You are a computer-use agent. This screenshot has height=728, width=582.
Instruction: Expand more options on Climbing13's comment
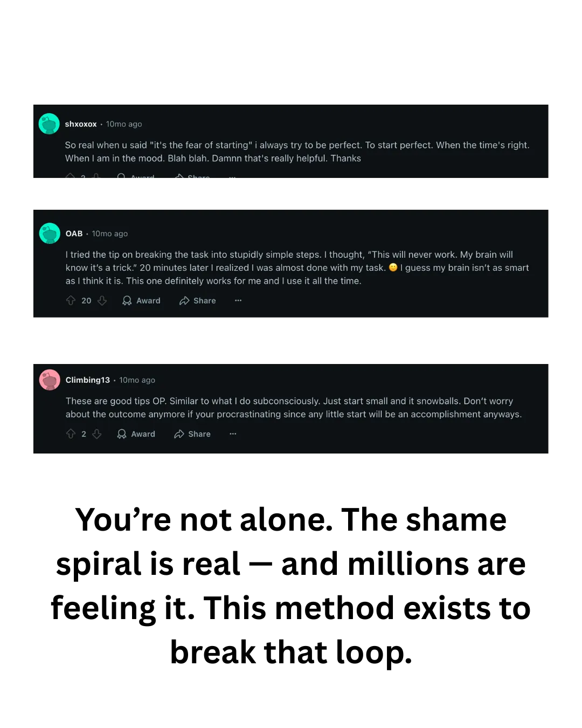233,434
